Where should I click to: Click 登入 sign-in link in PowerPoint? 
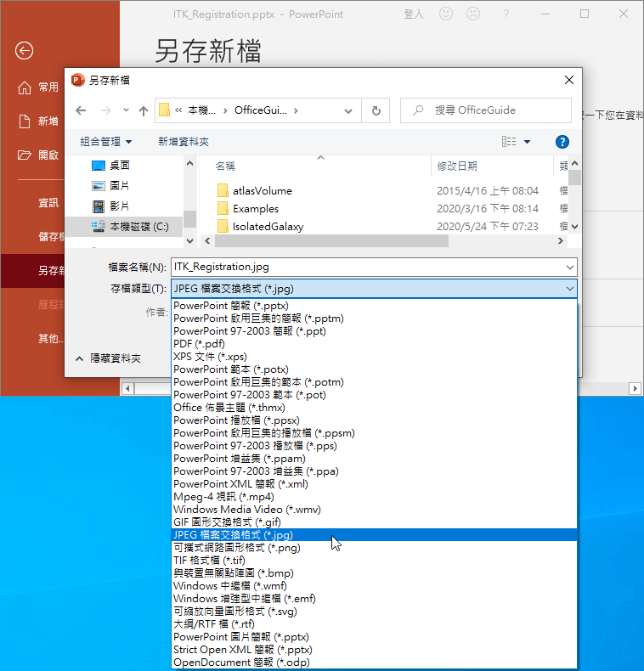414,14
